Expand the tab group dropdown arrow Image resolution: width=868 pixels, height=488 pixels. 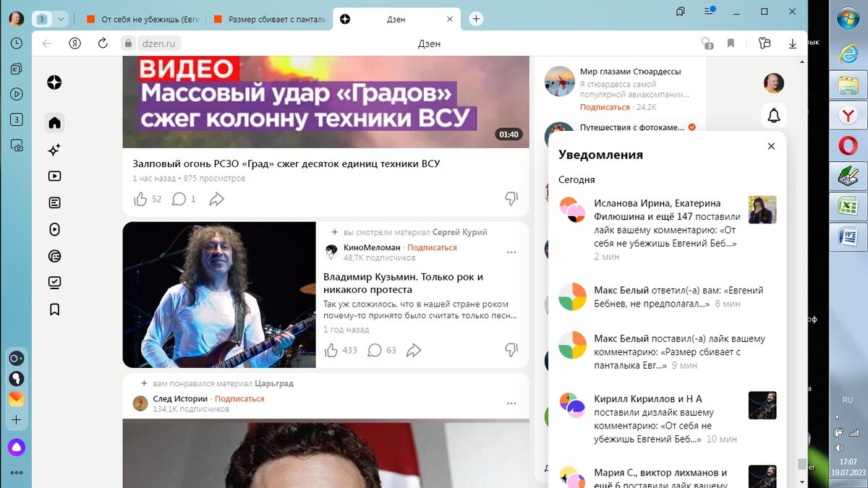click(61, 19)
